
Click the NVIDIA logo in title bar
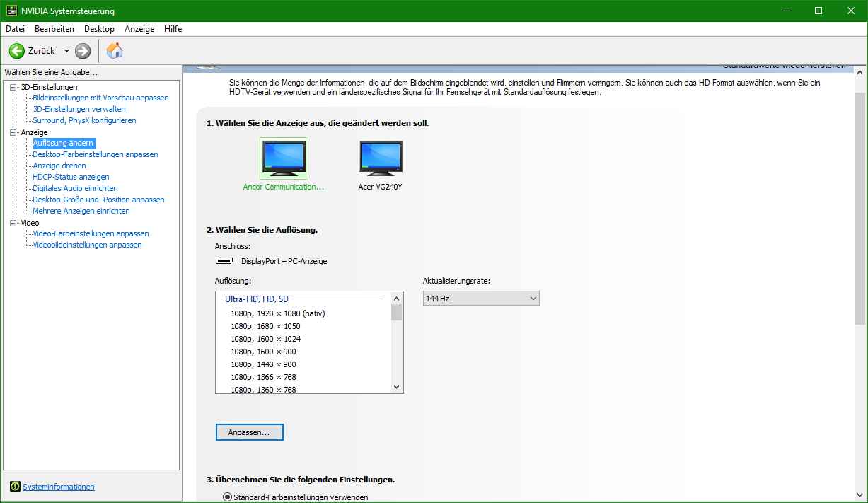(x=11, y=11)
